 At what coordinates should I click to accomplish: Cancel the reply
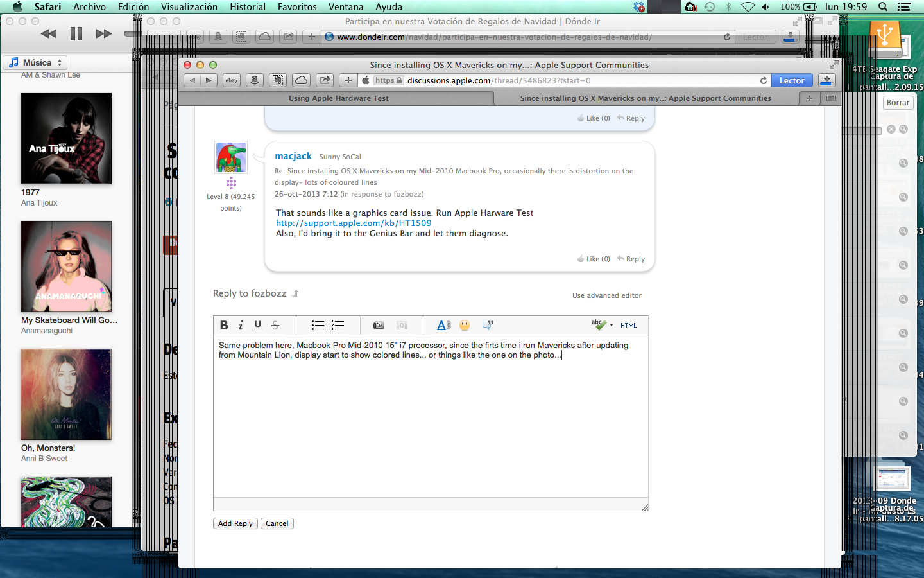click(277, 523)
